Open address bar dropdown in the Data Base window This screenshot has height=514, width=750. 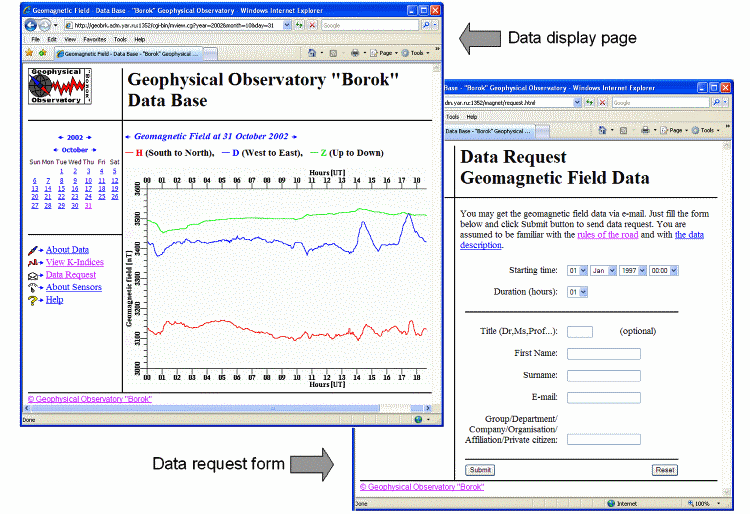pos(287,25)
